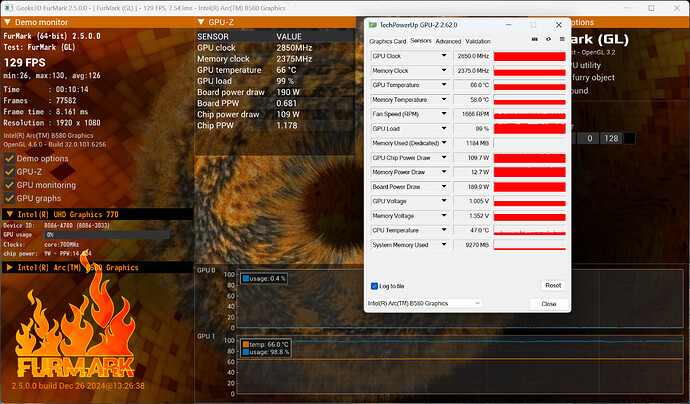Open the Advanced tab in GPU-Z

[x=447, y=41]
